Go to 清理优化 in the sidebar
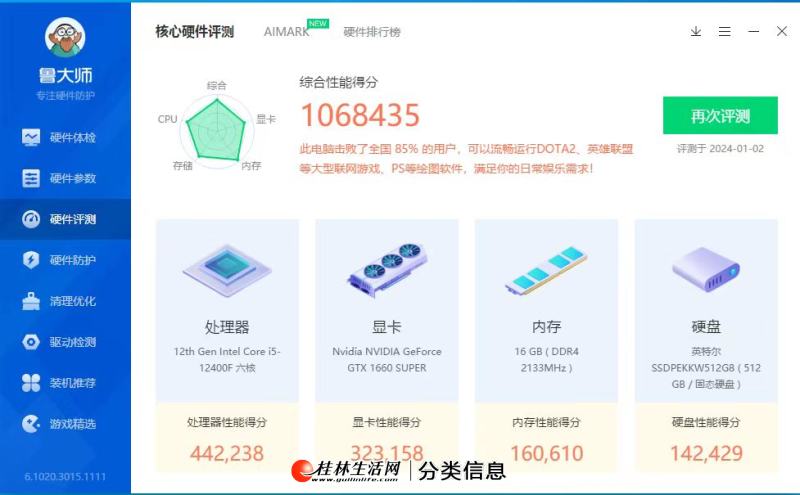The height and width of the screenshot is (495, 800). [x=65, y=301]
